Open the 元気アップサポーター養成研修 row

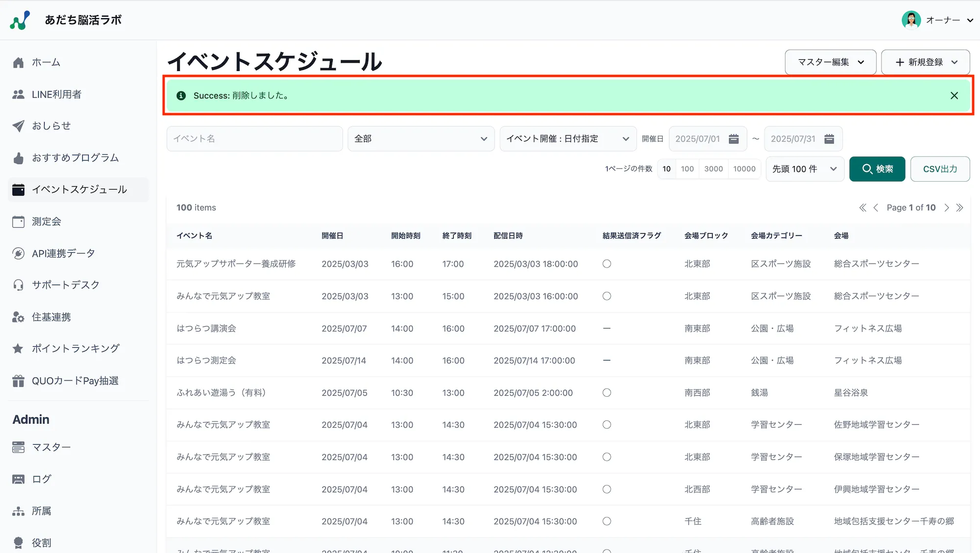click(x=568, y=264)
